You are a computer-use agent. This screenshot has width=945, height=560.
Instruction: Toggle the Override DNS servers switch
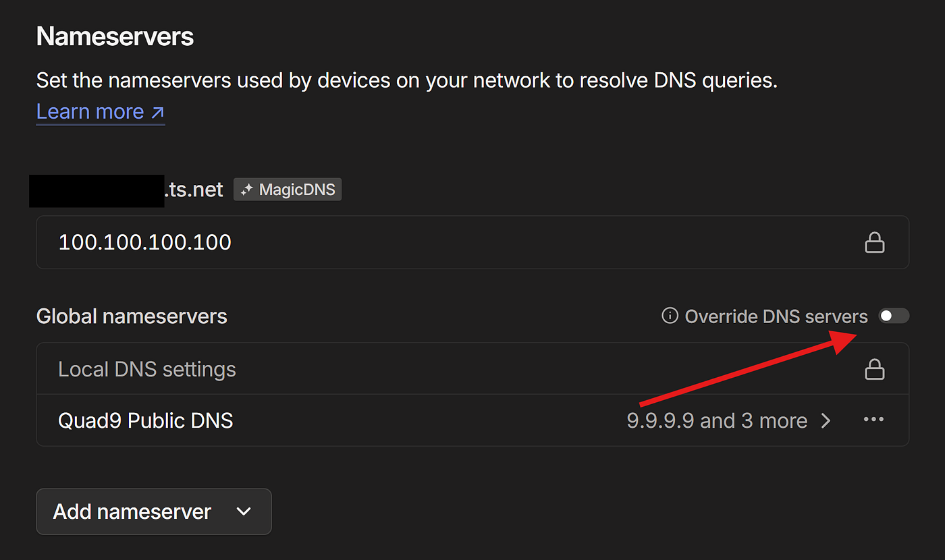894,316
